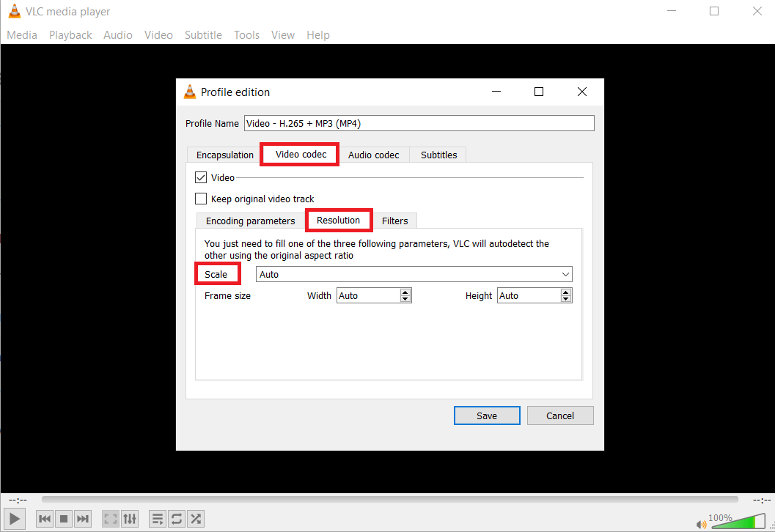Cancel the profile edition dialog
Image resolution: width=775 pixels, height=532 pixels.
[559, 415]
